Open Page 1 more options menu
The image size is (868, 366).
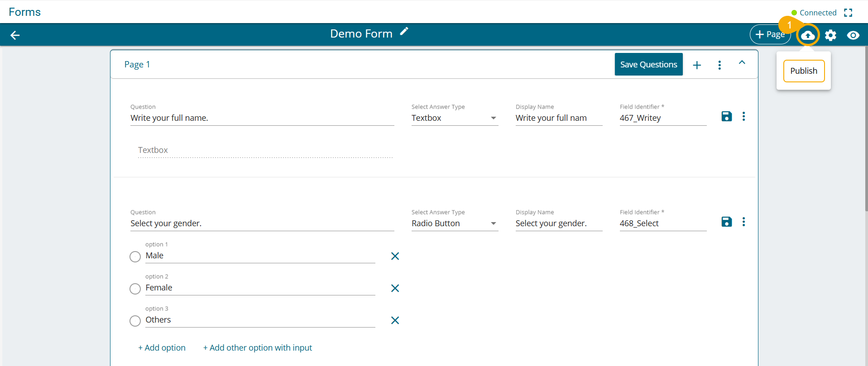coord(719,65)
